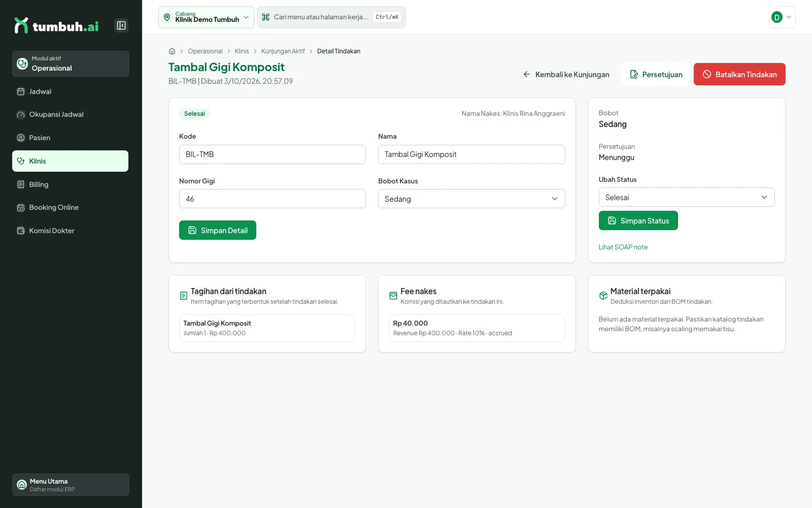The image size is (812, 508).
Task: Expand the Cabang Klinik Demo Tumbuh selector
Action: (206, 17)
